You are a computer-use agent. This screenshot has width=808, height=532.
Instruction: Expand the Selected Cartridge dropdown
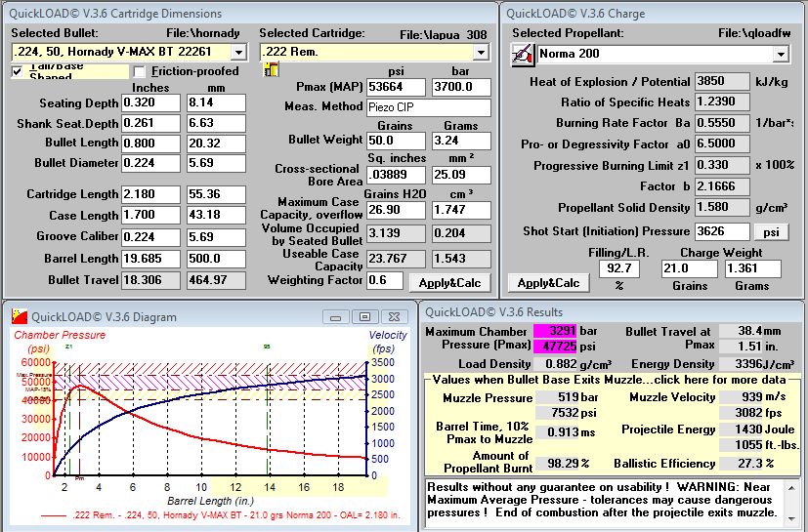[481, 52]
